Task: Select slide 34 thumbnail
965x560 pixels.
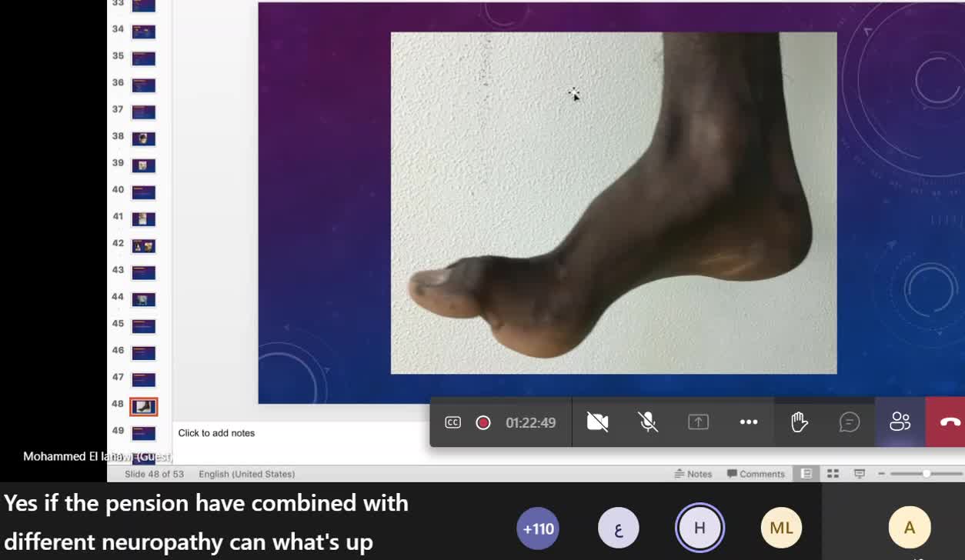Action: click(x=144, y=32)
